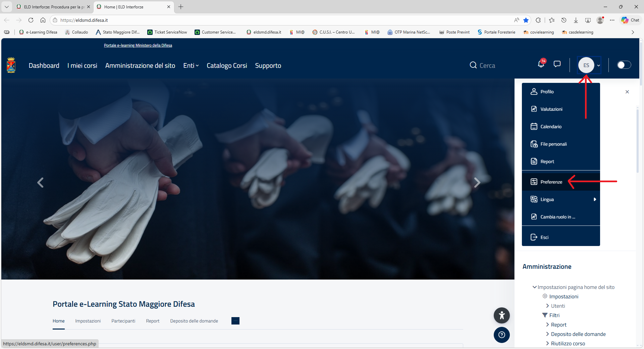Expand the Enti dropdown in the navbar
Screen dimensions: 644x349
pos(191,66)
